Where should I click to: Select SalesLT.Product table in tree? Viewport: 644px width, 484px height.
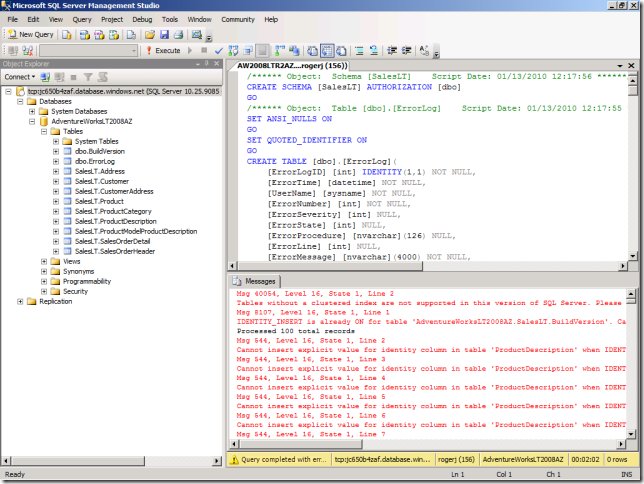(x=99, y=201)
